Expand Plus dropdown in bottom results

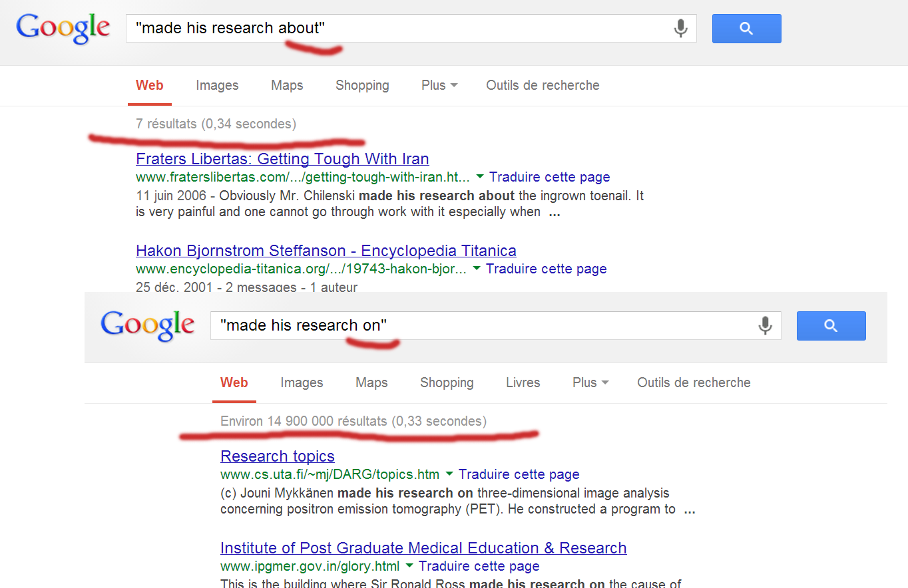pos(590,383)
